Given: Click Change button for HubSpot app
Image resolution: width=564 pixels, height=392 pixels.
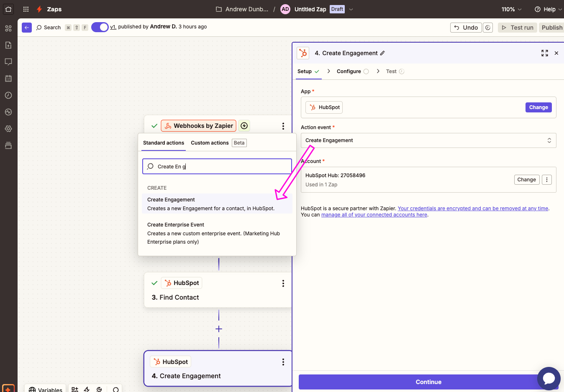Looking at the screenshot, I should 538,107.
